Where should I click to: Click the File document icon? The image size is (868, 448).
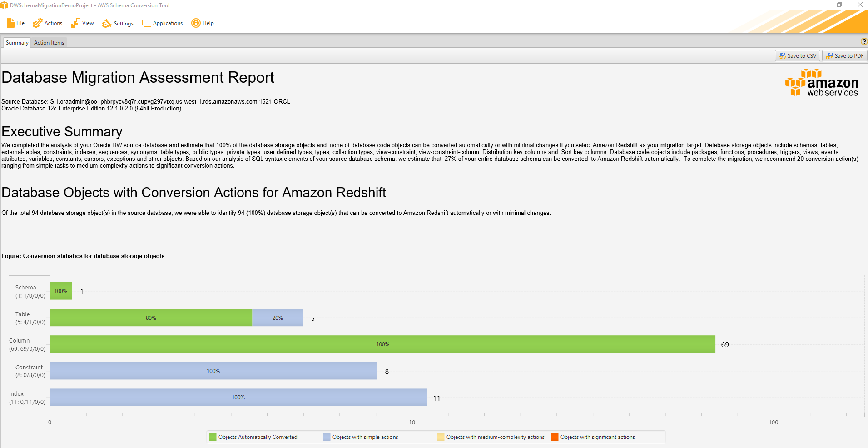click(10, 23)
